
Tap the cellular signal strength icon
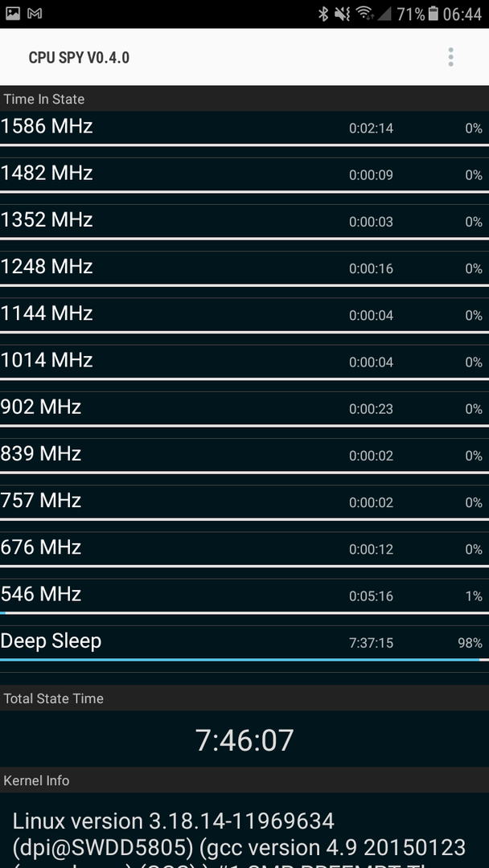[x=384, y=14]
